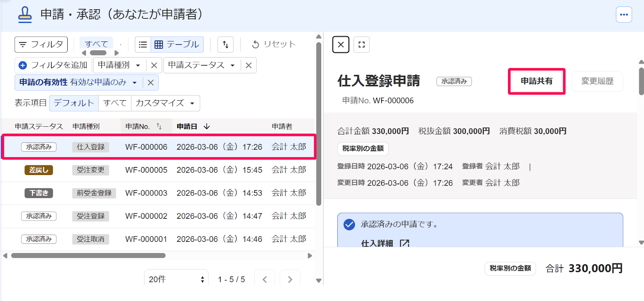Image resolution: width=644 pixels, height=301 pixels.
Task: Click 申請No. WF-000006 in detail header
Action: [x=378, y=101]
